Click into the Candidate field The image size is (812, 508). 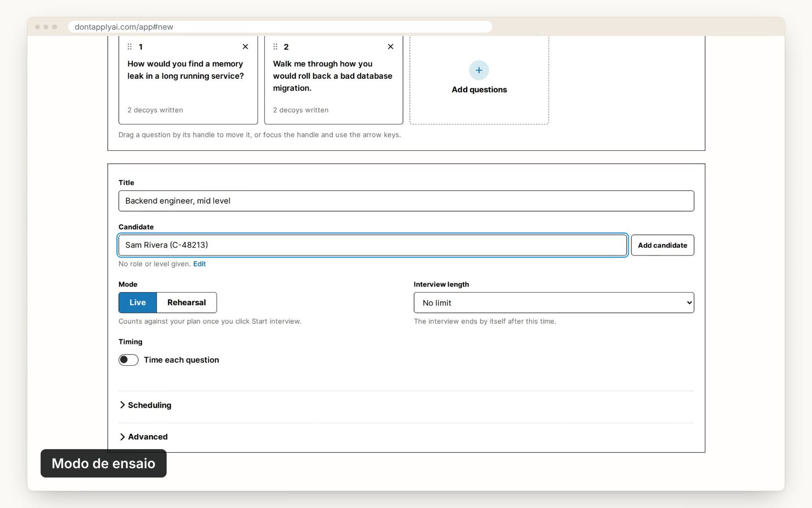(x=373, y=245)
